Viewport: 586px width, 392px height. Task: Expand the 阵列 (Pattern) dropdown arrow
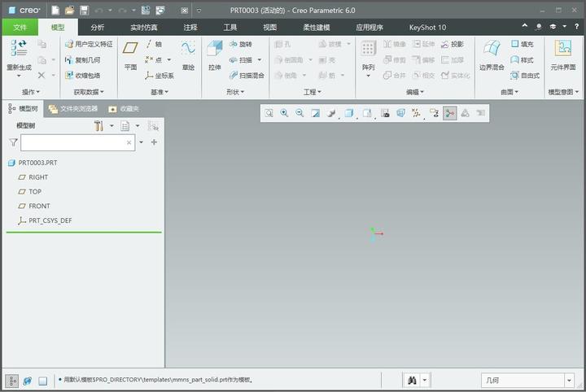tap(368, 76)
